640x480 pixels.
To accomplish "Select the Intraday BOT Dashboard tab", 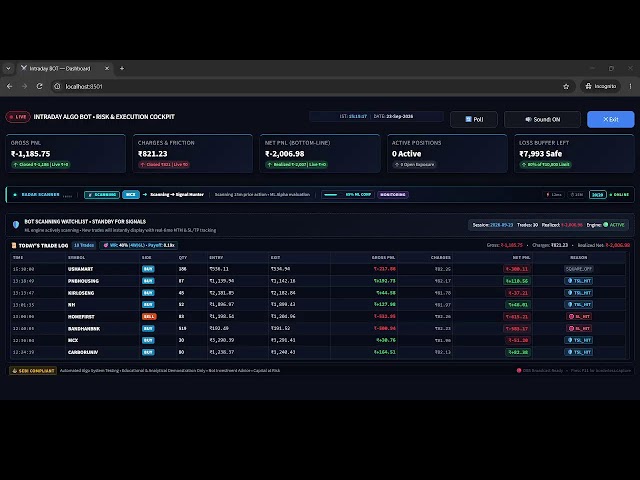I will pyautogui.click(x=65, y=69).
